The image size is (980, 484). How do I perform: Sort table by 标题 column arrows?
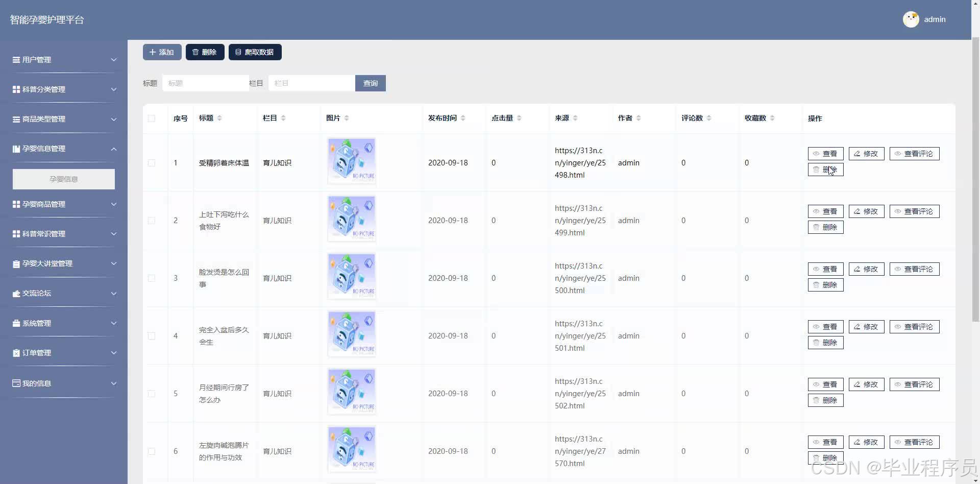coord(219,118)
